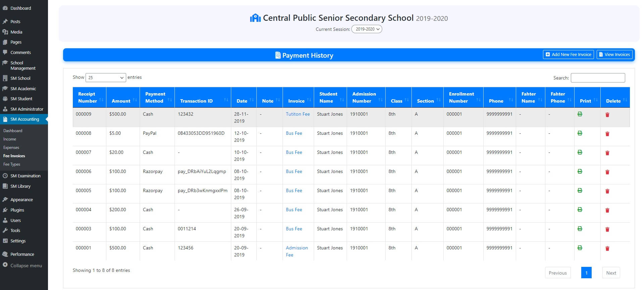Print receipt 000001 via the printer icon
The image size is (644, 290).
tap(580, 248)
